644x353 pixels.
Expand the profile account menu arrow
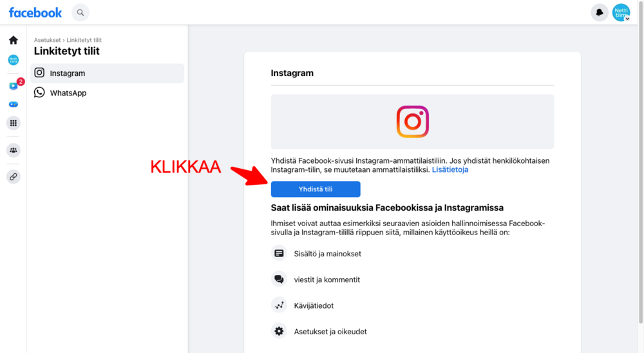point(627,19)
